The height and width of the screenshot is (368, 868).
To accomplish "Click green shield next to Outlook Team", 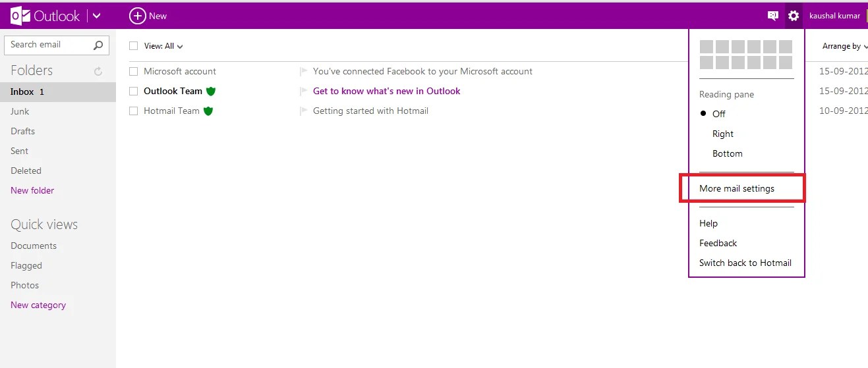I will pos(211,91).
